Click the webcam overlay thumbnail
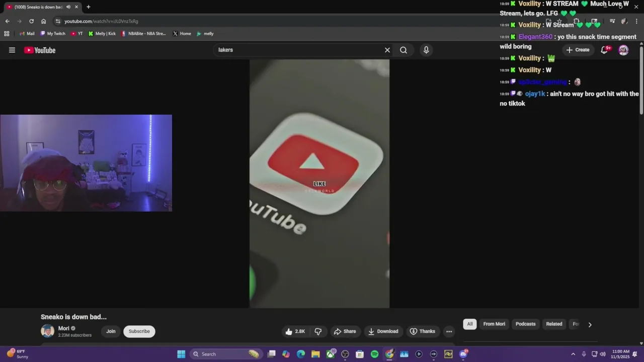This screenshot has height=362, width=644. click(x=86, y=163)
